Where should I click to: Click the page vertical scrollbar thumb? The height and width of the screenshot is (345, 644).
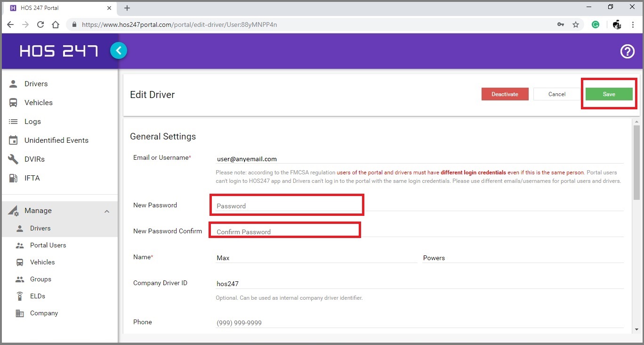point(637,163)
